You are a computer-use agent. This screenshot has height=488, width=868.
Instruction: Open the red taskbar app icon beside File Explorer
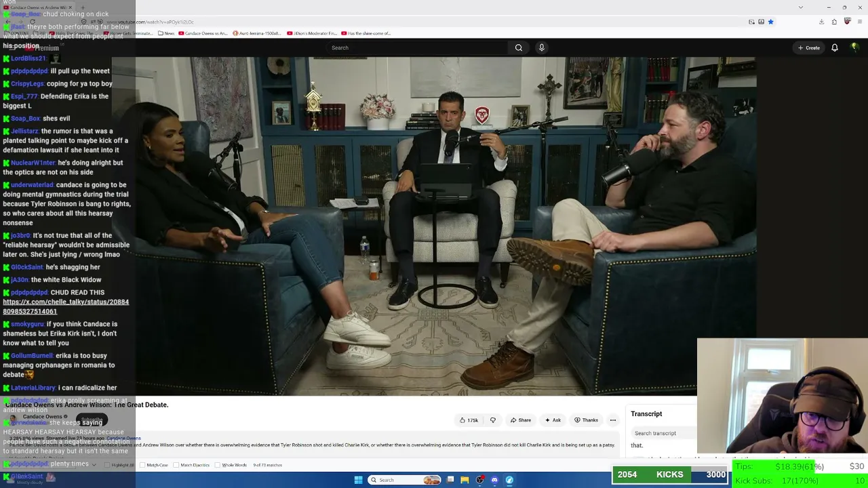point(479,480)
